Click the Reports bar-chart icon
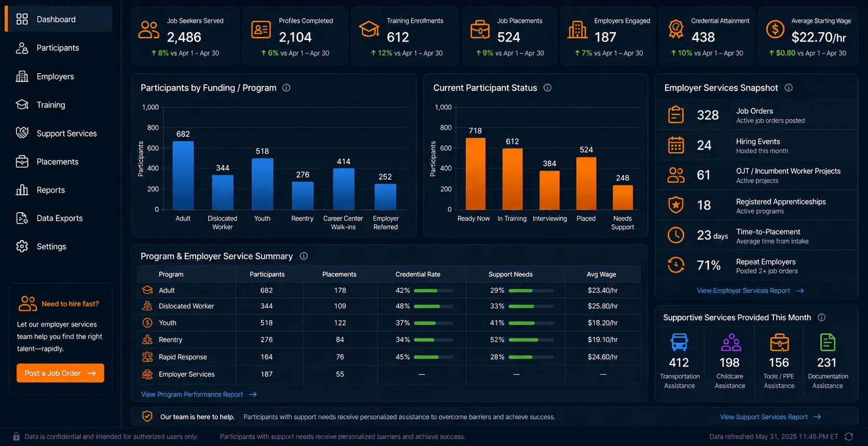 click(x=22, y=190)
